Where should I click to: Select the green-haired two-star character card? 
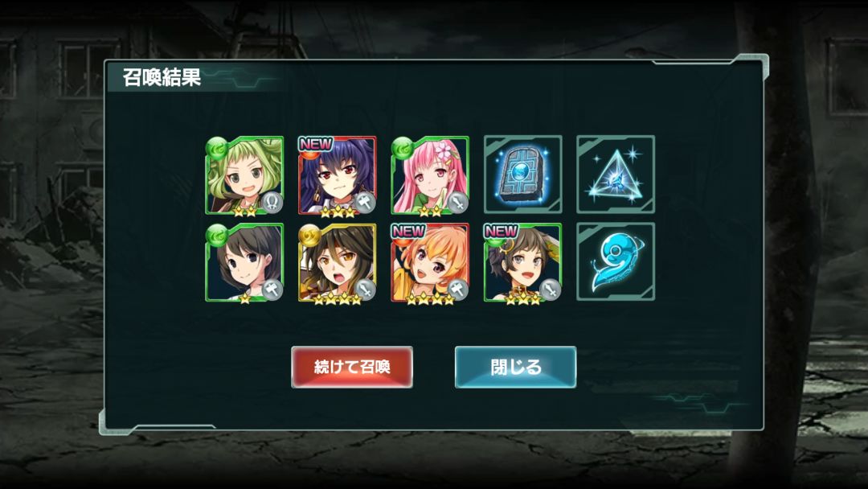(244, 175)
